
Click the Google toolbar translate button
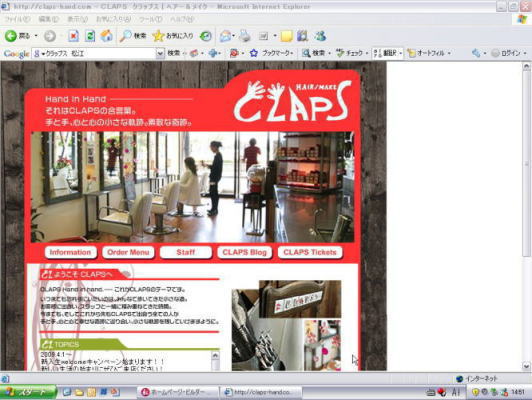click(385, 53)
